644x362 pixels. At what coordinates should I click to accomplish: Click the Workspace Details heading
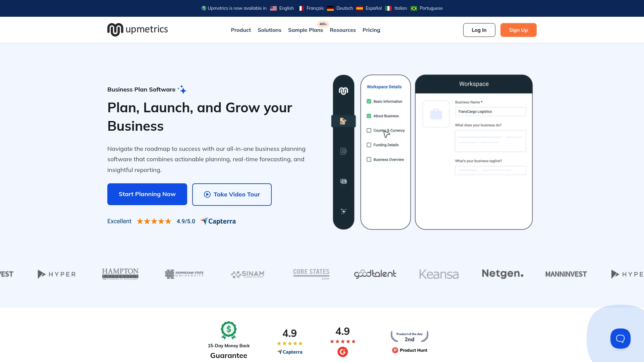384,87
